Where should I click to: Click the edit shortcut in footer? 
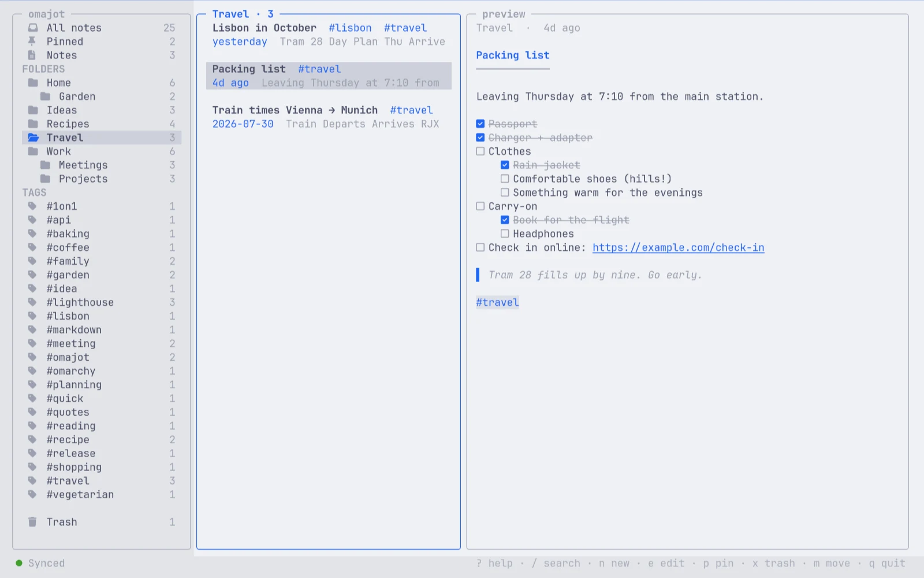(x=666, y=563)
